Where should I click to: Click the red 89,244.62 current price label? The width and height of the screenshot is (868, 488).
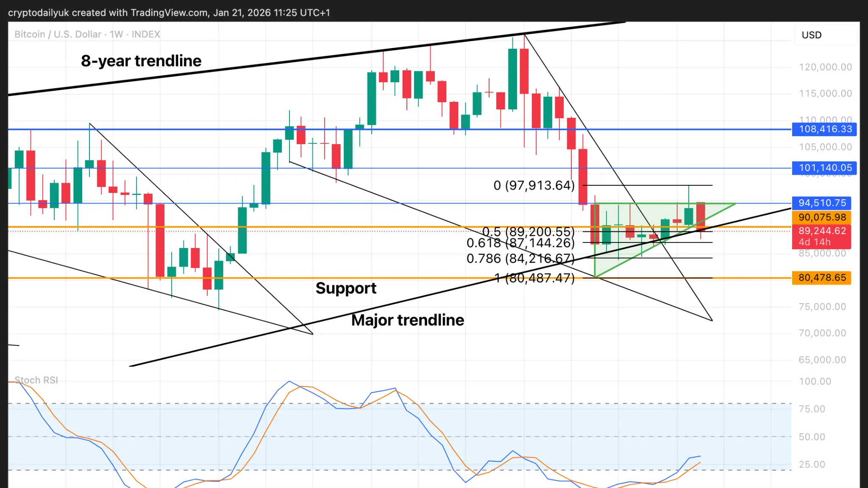tap(822, 231)
